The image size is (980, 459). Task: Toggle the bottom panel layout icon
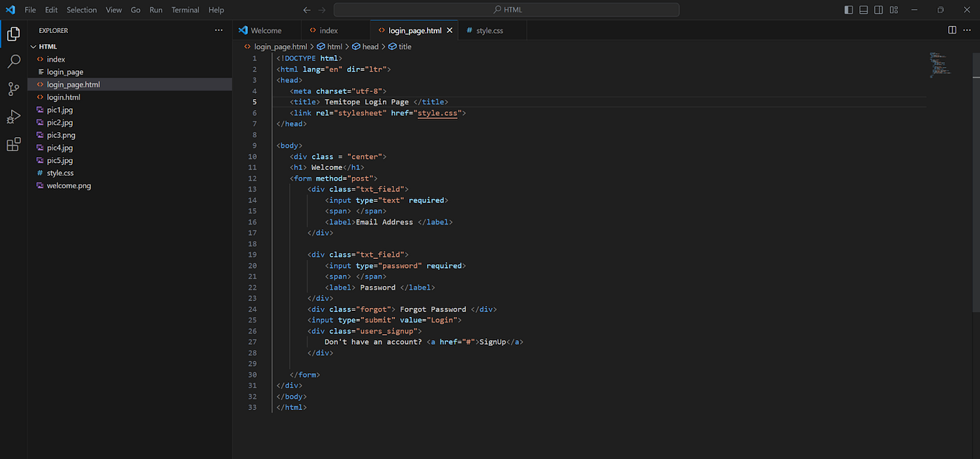tap(863, 10)
